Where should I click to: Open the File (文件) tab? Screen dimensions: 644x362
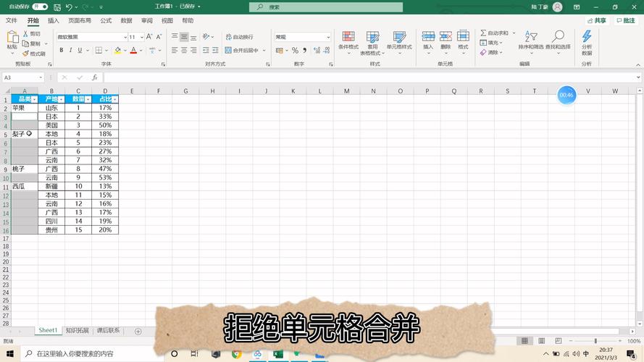[12, 20]
